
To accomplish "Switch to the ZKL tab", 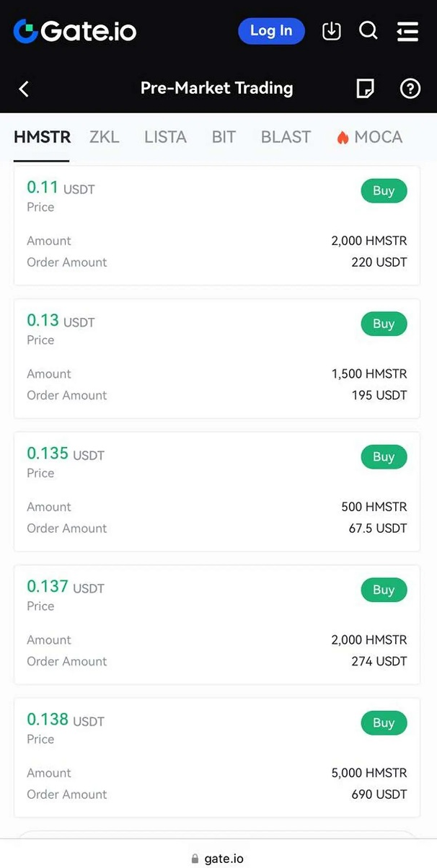I will [x=104, y=137].
